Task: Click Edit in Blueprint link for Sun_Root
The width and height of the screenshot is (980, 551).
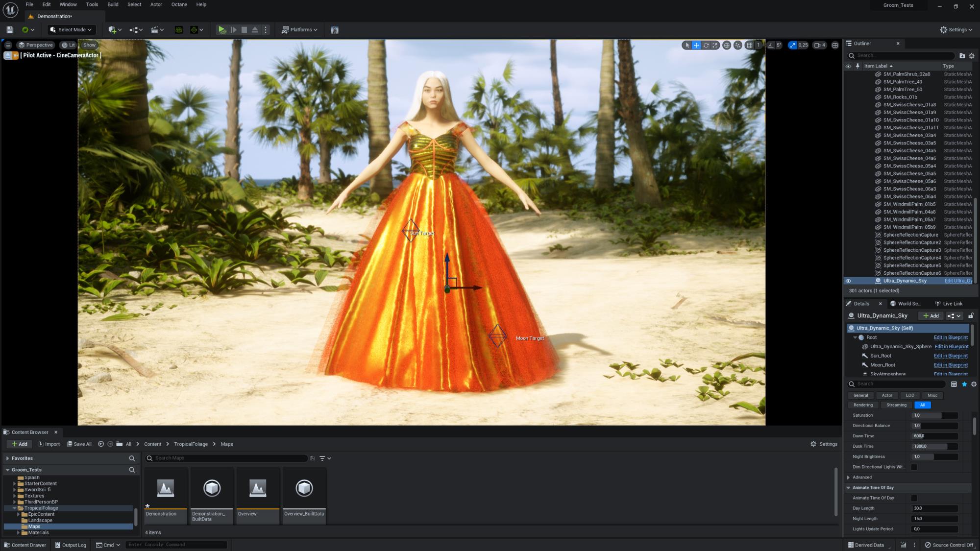Action: pos(951,356)
